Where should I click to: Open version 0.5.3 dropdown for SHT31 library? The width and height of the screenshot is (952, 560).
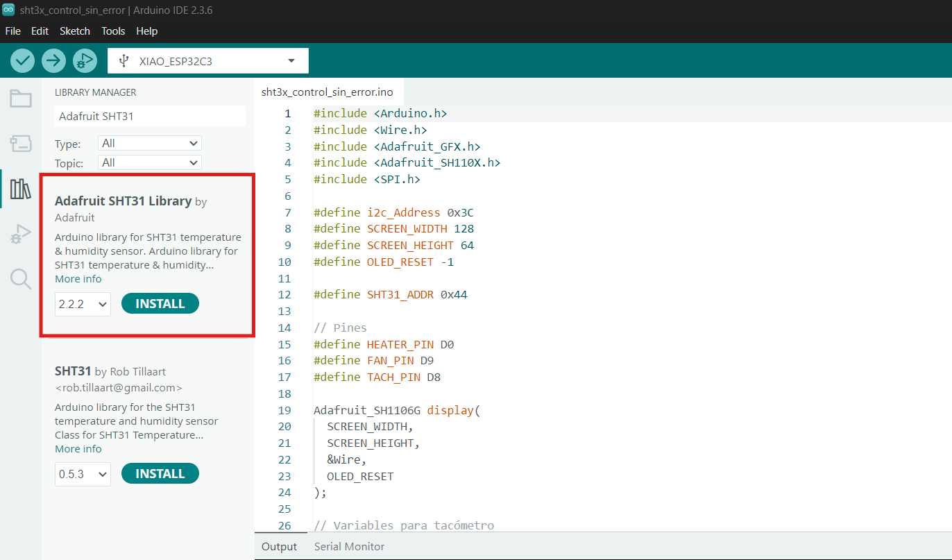[x=83, y=474]
